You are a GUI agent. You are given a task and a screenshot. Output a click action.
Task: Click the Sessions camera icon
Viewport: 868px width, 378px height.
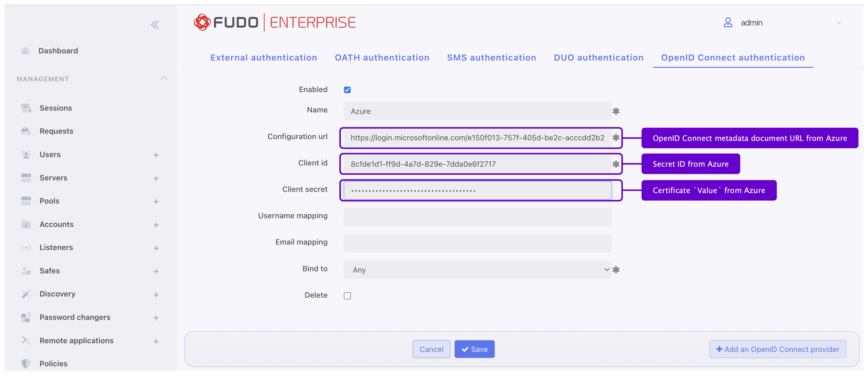click(26, 108)
